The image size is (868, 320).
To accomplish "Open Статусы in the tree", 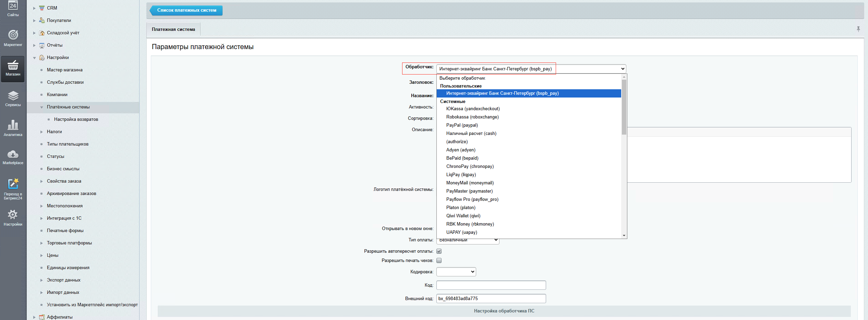I will [56, 156].
